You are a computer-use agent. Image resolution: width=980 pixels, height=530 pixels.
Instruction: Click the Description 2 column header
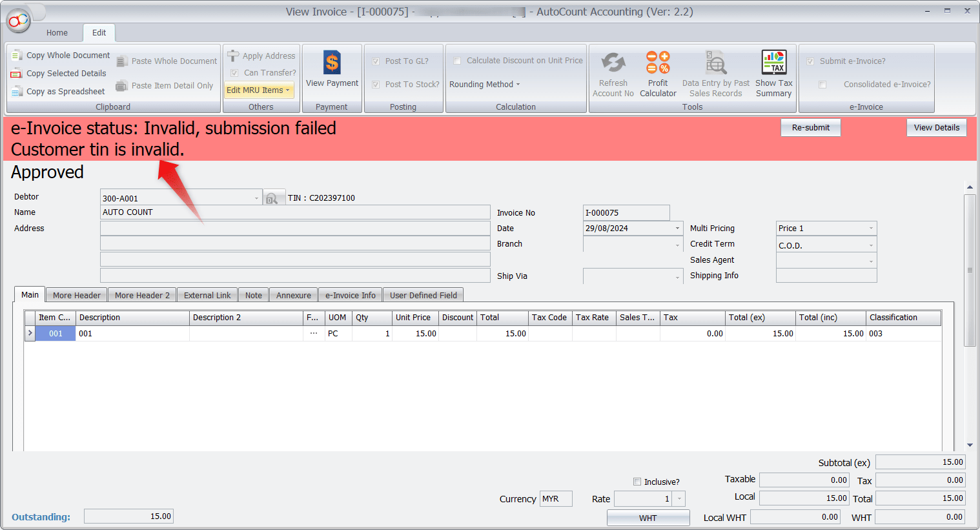(246, 318)
